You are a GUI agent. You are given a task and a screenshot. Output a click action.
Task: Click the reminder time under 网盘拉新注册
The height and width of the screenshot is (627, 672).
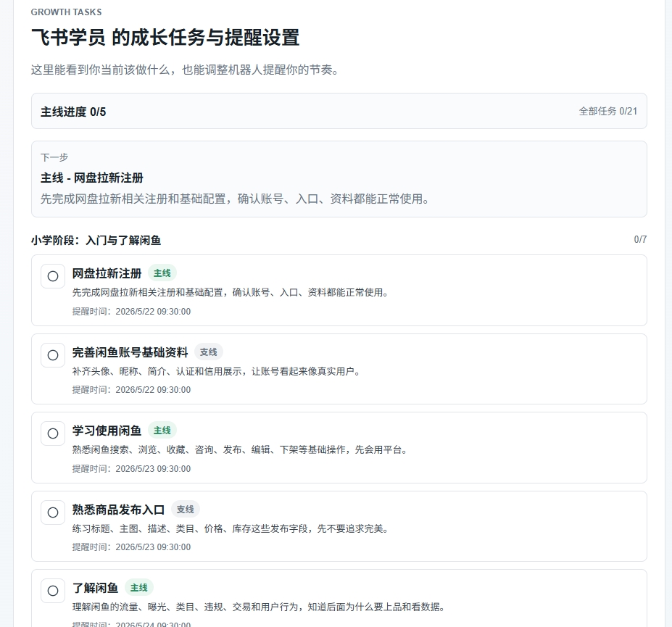pos(131,312)
